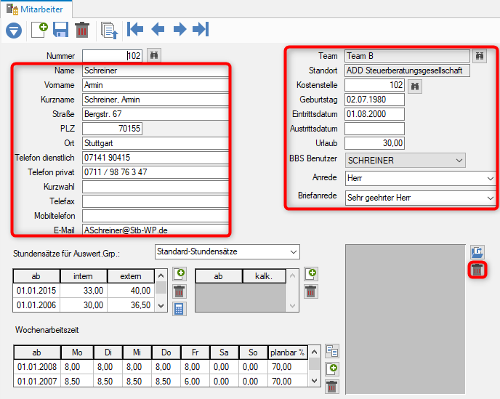The height and width of the screenshot is (399, 500).
Task: Jump to the last record
Action: point(201,29)
